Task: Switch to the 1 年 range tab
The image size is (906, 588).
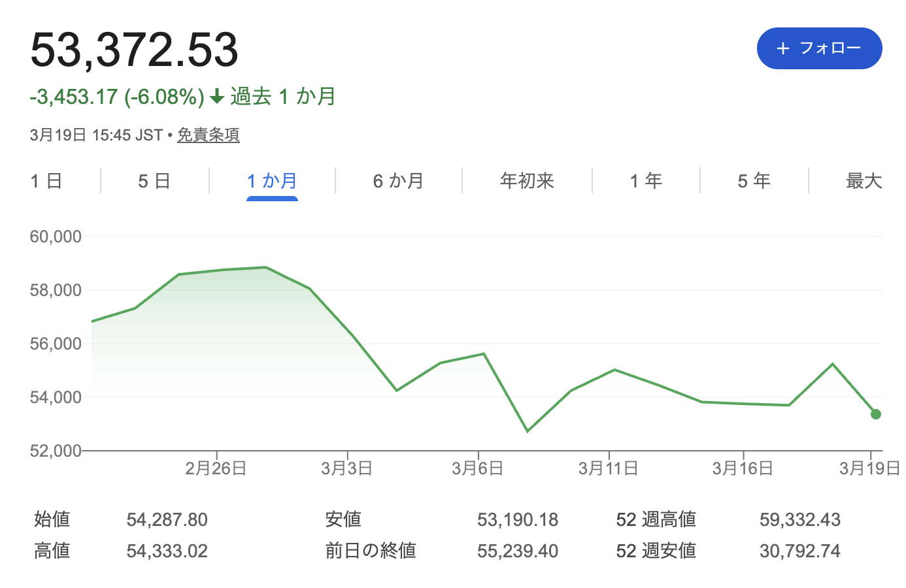Action: pyautogui.click(x=646, y=181)
